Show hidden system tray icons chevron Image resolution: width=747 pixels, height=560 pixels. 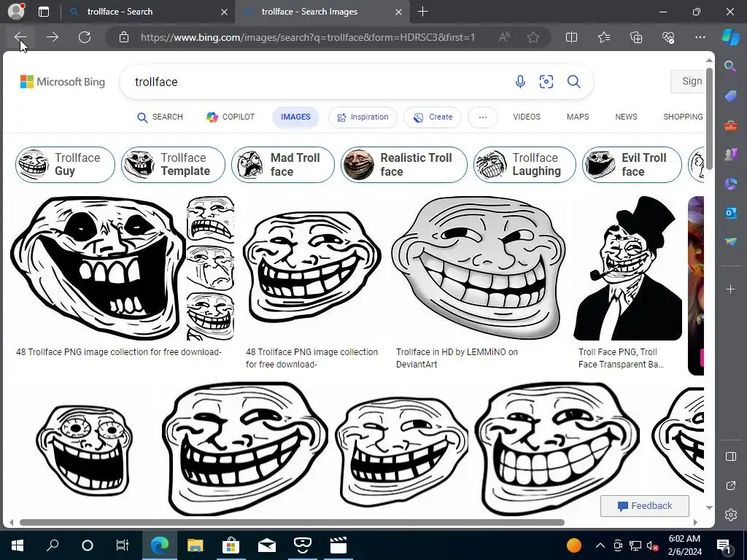(600, 545)
